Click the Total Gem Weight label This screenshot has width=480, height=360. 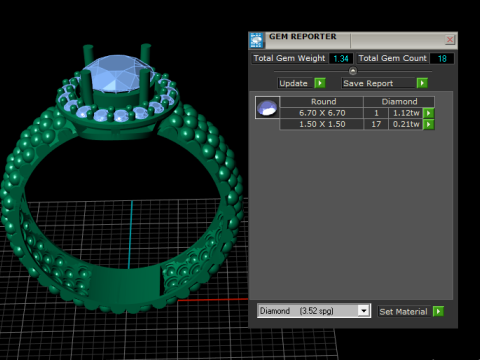(x=289, y=58)
